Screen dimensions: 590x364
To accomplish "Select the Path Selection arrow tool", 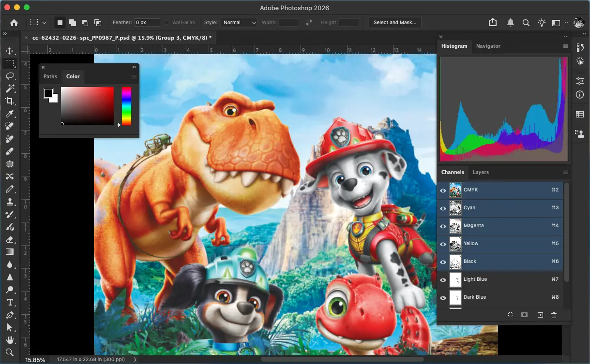I will click(x=10, y=327).
